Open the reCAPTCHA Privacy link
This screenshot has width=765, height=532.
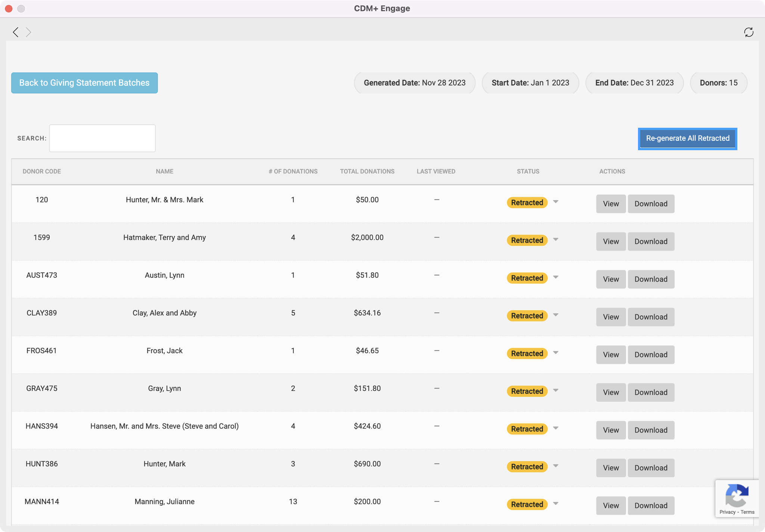click(x=727, y=512)
